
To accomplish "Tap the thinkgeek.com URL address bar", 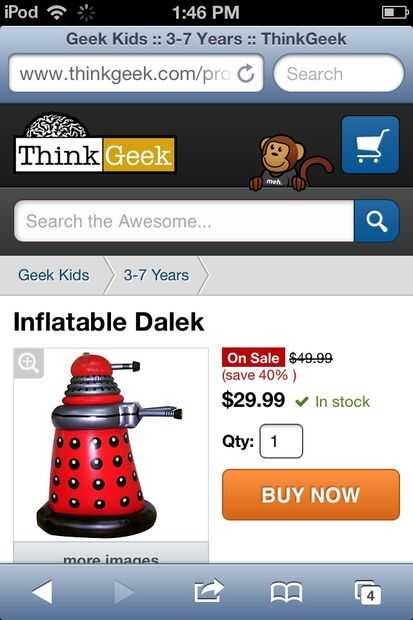I will pos(136,74).
